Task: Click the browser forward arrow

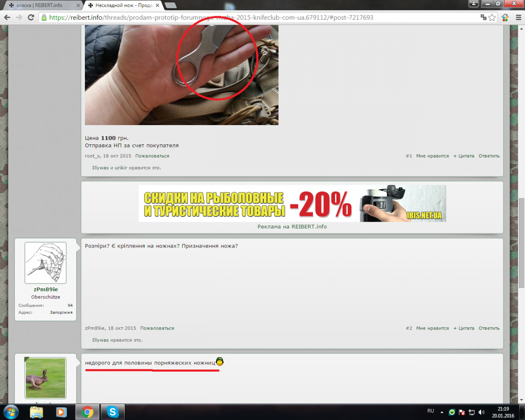Action: click(19, 17)
